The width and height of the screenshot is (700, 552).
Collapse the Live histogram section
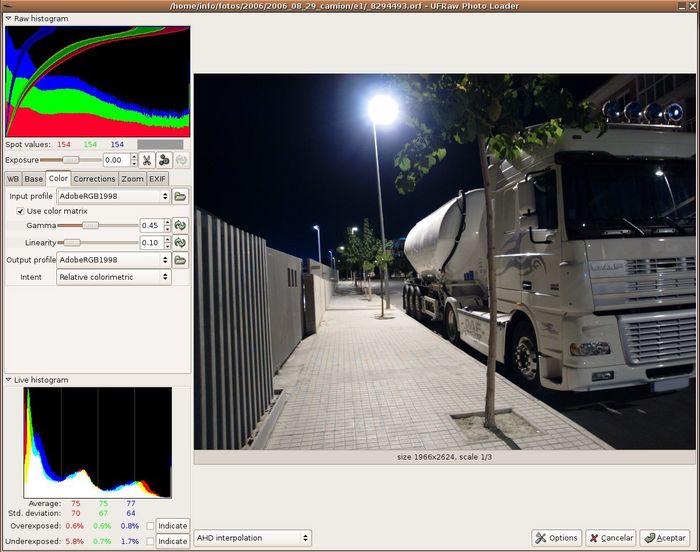(8, 380)
